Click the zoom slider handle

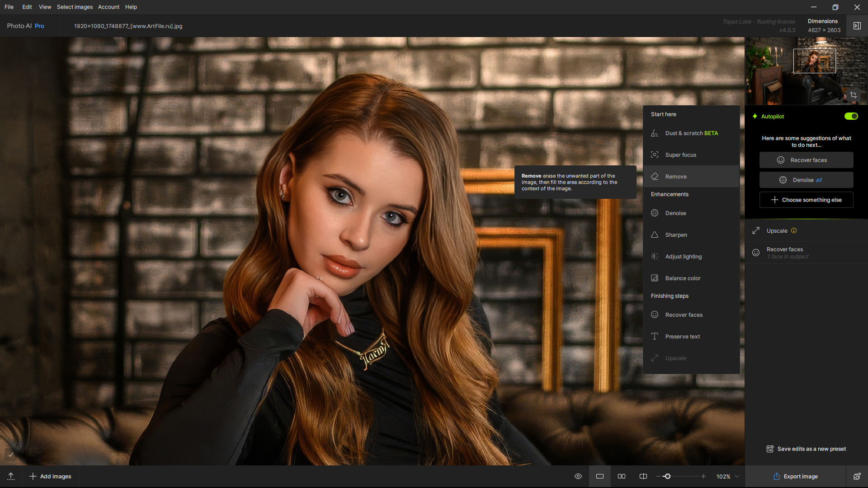tap(667, 476)
